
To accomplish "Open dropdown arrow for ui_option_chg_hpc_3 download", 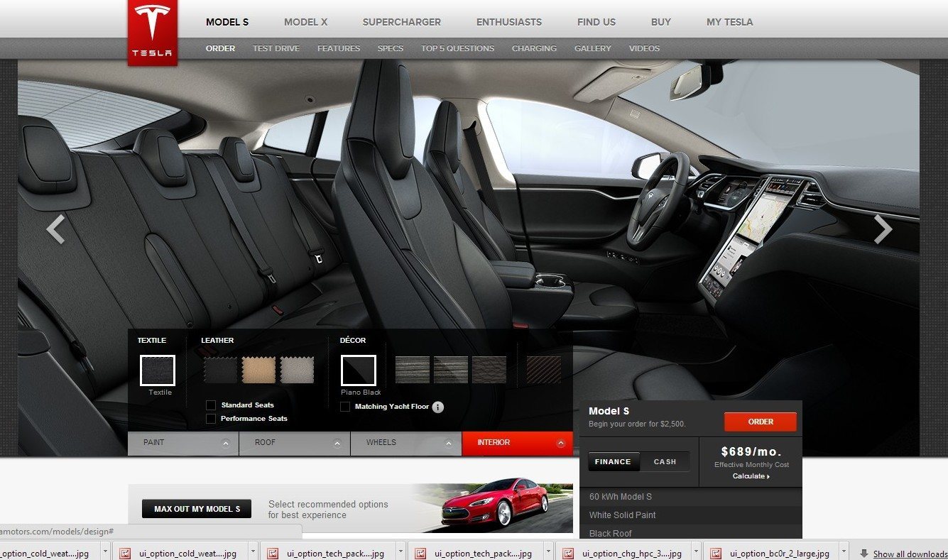I will [695, 551].
